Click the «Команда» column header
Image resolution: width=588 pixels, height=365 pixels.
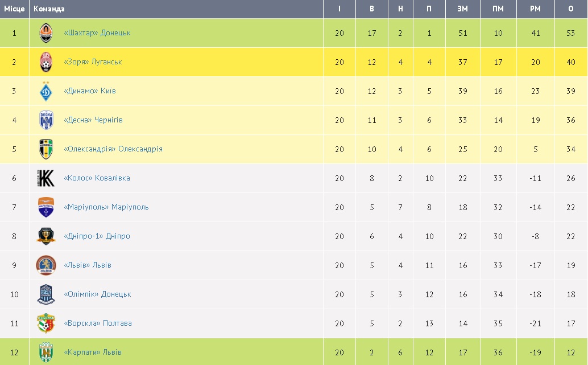(x=49, y=9)
